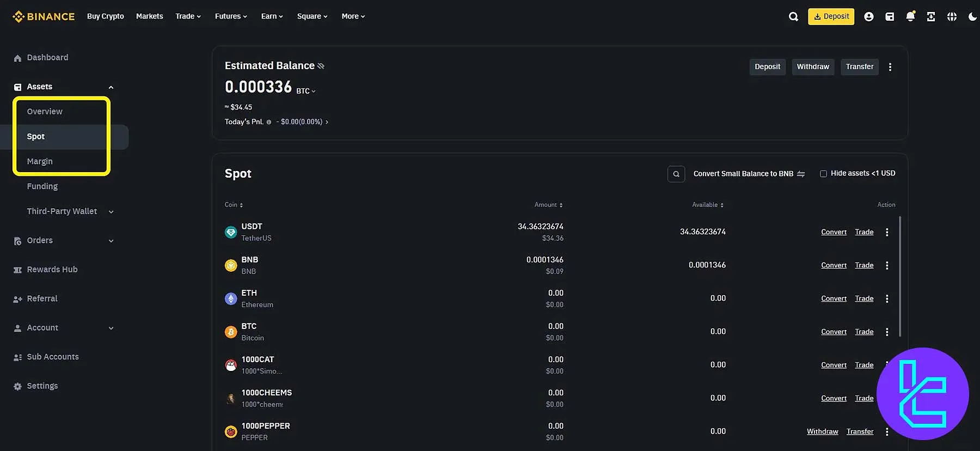Viewport: 980px width, 451px height.
Task: Open the notifications bell
Action: pyautogui.click(x=910, y=17)
